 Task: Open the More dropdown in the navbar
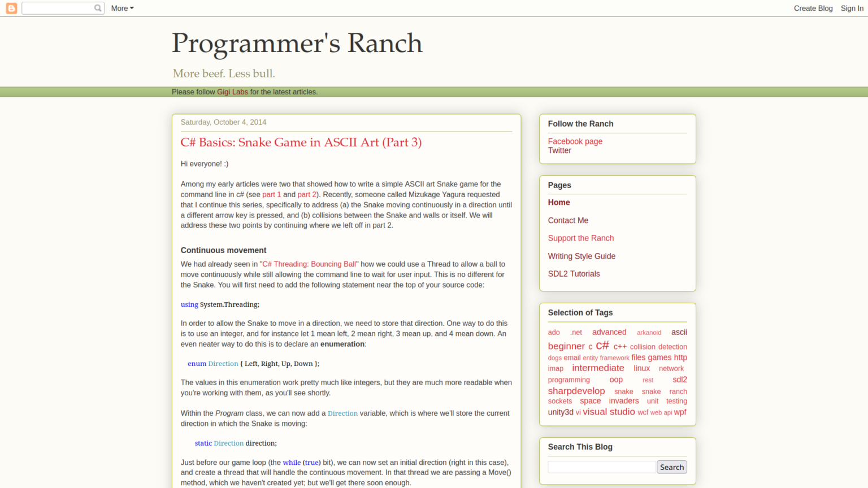coord(122,8)
